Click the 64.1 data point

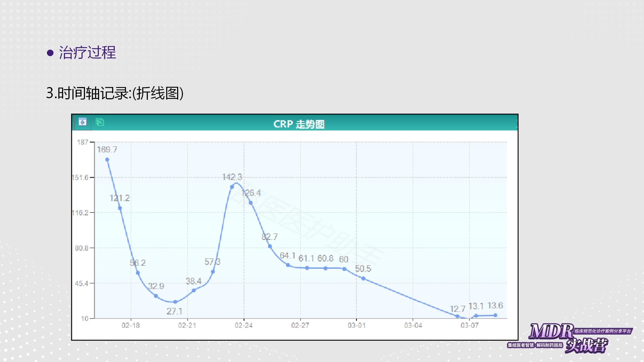point(288,265)
